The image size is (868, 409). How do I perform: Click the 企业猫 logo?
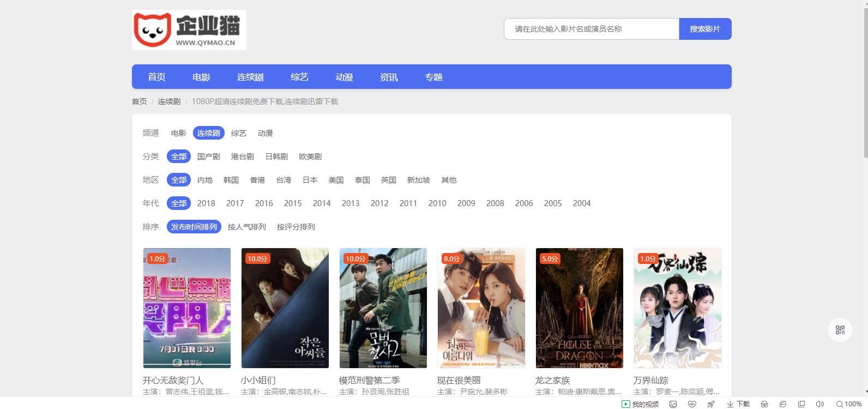(x=189, y=30)
